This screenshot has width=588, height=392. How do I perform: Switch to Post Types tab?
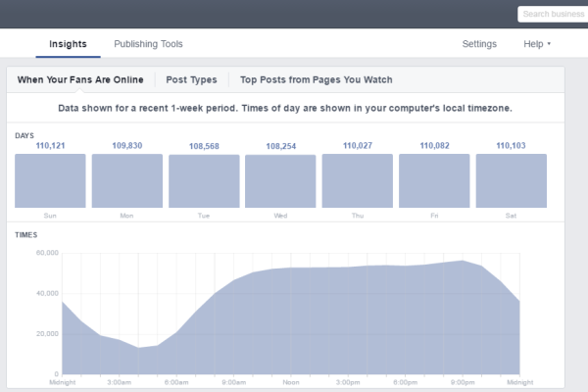click(x=191, y=80)
